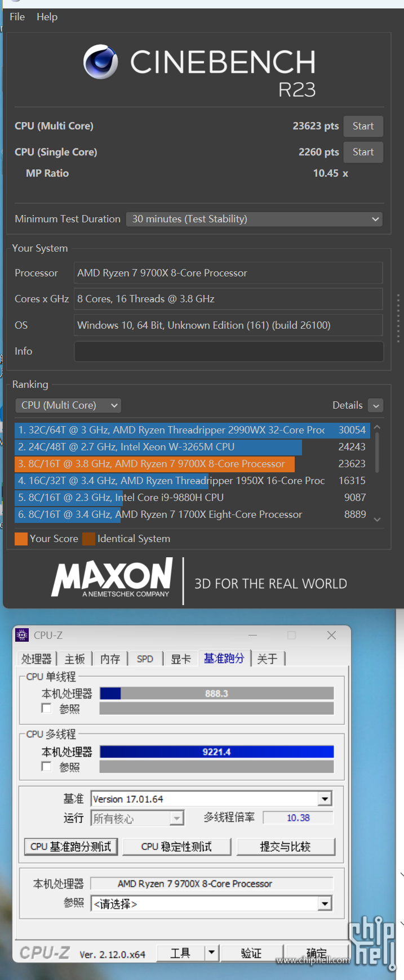This screenshot has width=404, height=980.
Task: Select Threadripper 1950X ranking row
Action: tap(192, 481)
